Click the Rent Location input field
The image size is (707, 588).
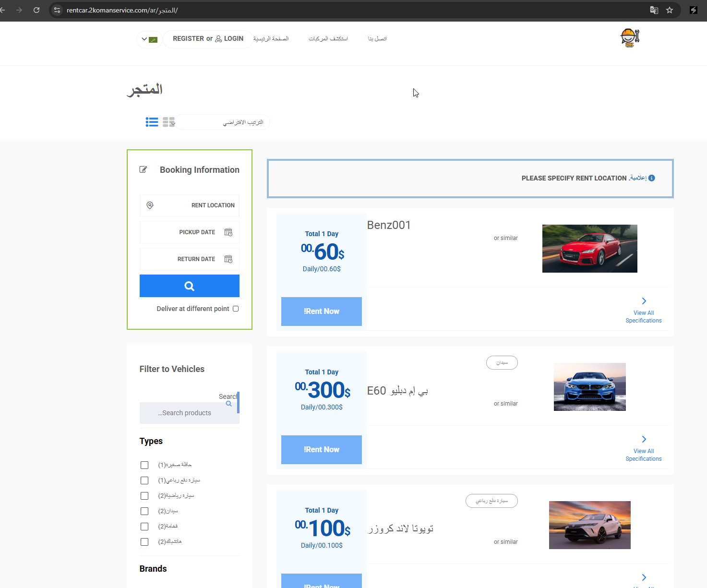pos(190,205)
